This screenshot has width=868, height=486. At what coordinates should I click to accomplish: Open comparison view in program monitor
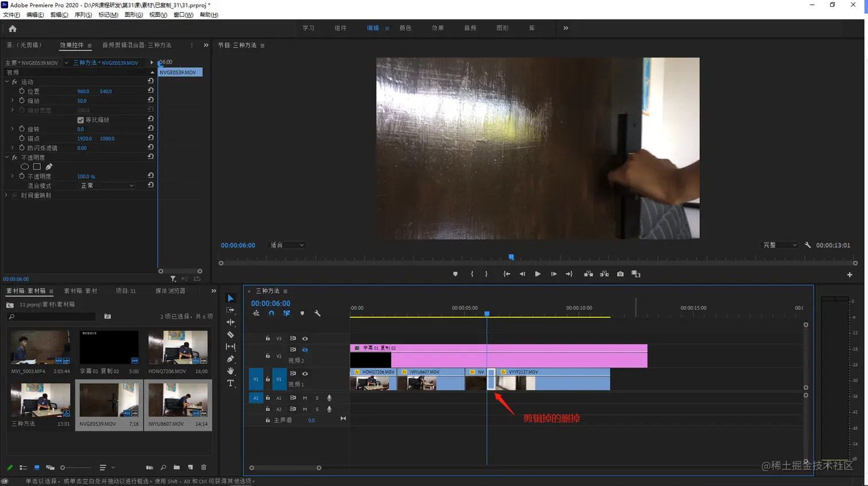(x=635, y=274)
